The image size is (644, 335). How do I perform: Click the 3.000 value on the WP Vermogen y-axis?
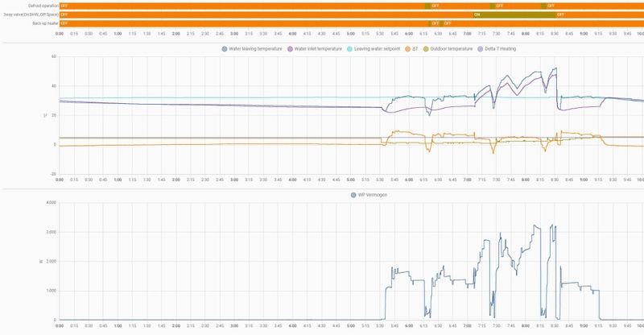pyautogui.click(x=52, y=232)
